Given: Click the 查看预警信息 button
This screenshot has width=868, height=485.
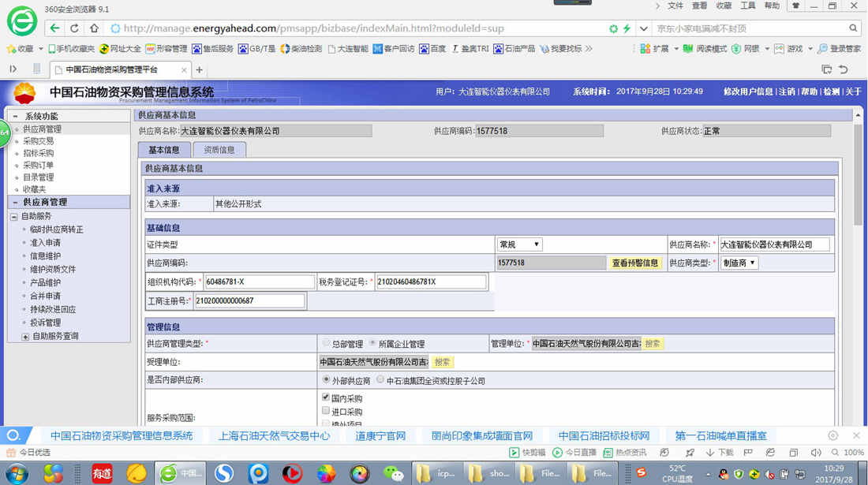Looking at the screenshot, I should click(x=636, y=263).
